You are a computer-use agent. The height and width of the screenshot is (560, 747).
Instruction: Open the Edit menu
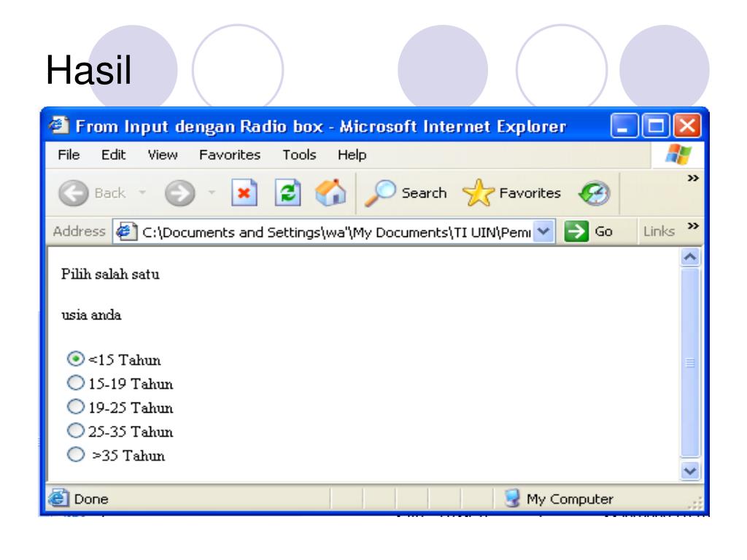point(113,155)
